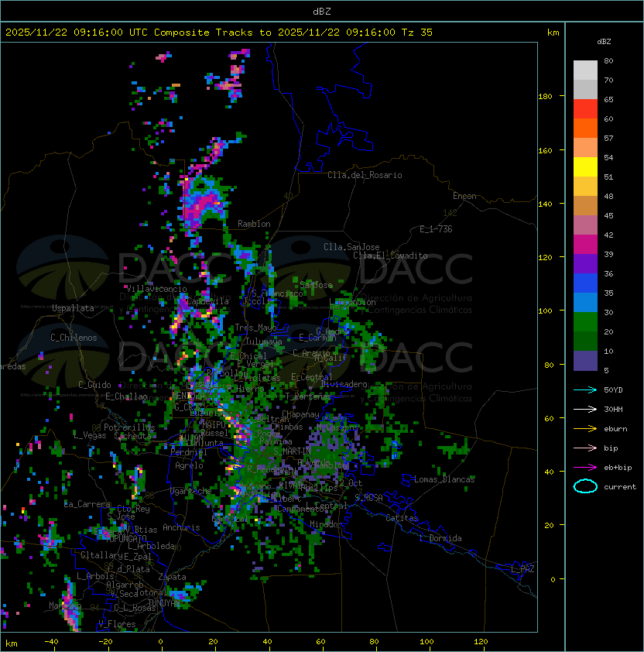Click the white 30HM arrow legend icon
This screenshot has width=644, height=652.
pos(585,409)
